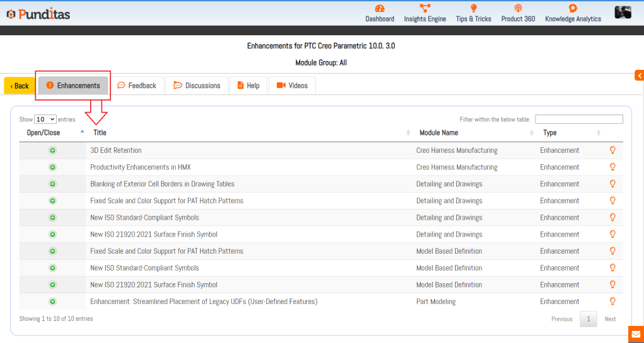Click the Tips & Tricks lightbulb icon
The image size is (644, 343).
coord(473,9)
